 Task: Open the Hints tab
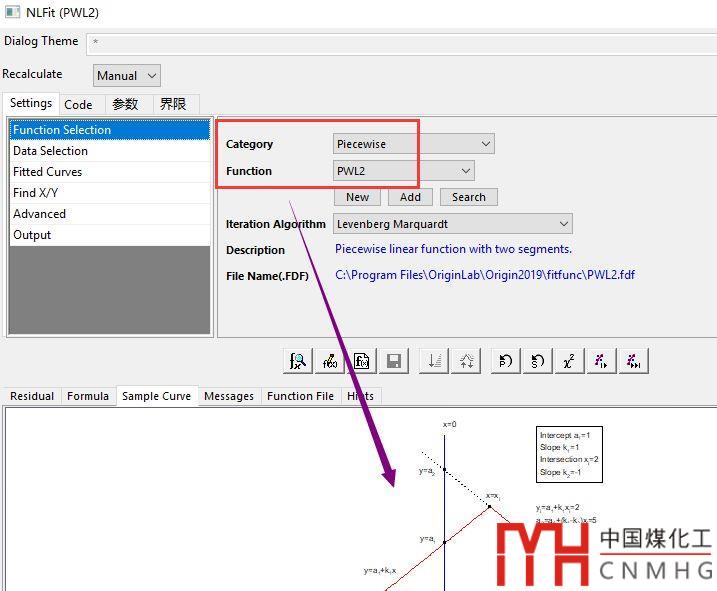point(360,396)
